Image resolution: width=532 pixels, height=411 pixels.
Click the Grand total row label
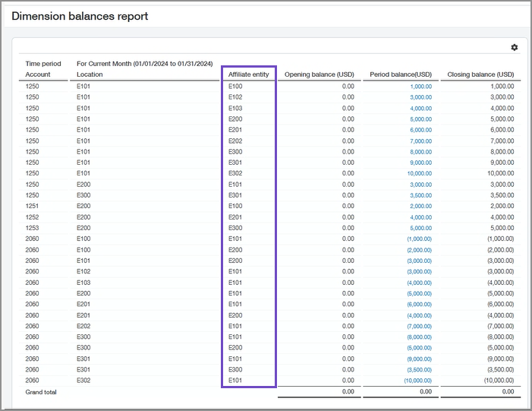tap(41, 392)
